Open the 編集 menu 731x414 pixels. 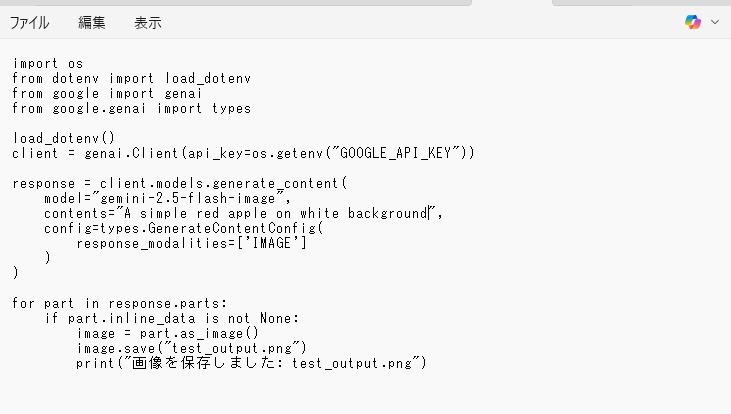(x=91, y=22)
